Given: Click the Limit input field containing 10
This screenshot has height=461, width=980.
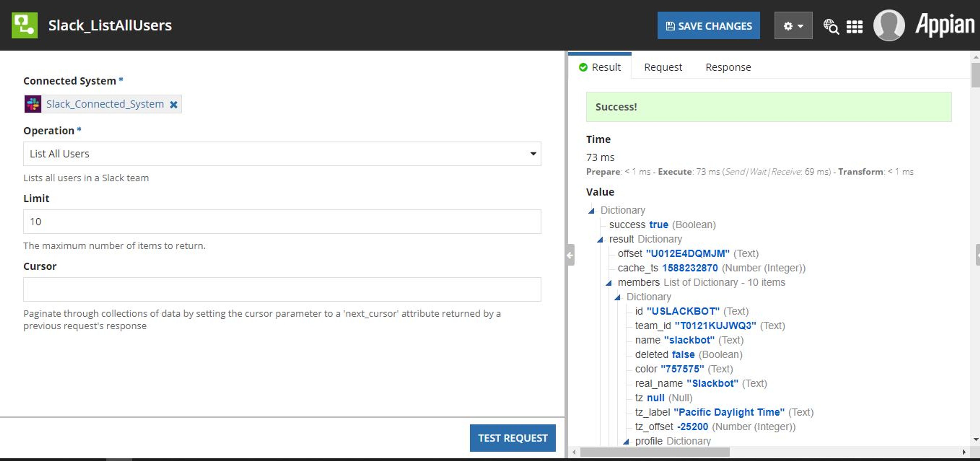Looking at the screenshot, I should [282, 221].
